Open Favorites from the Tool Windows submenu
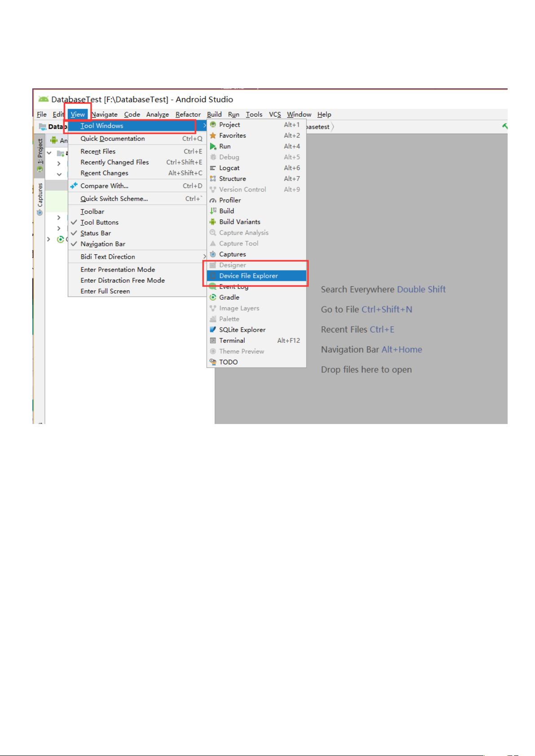The width and height of the screenshot is (535, 756). 256,135
